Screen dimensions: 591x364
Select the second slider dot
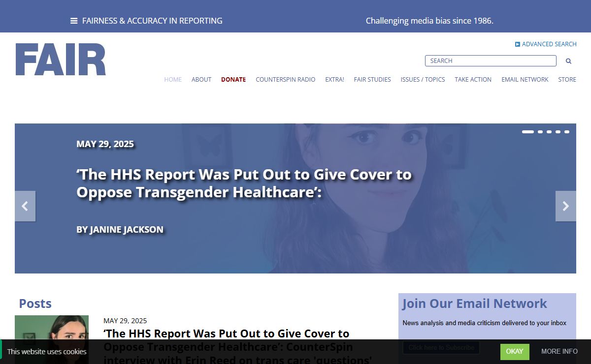[540, 132]
